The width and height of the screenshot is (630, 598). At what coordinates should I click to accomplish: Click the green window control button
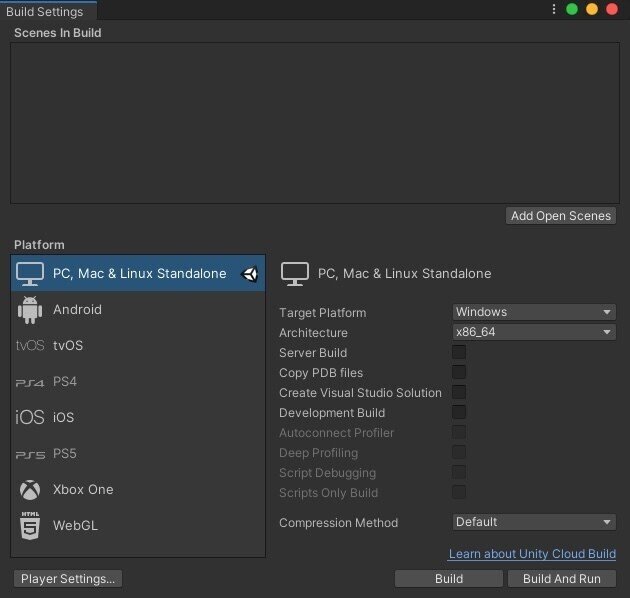(572, 9)
